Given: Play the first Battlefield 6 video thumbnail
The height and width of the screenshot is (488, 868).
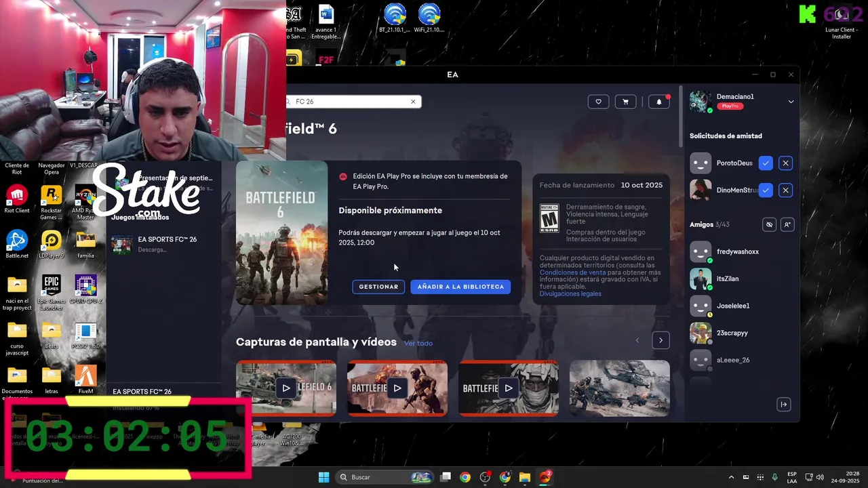Looking at the screenshot, I should click(x=286, y=388).
